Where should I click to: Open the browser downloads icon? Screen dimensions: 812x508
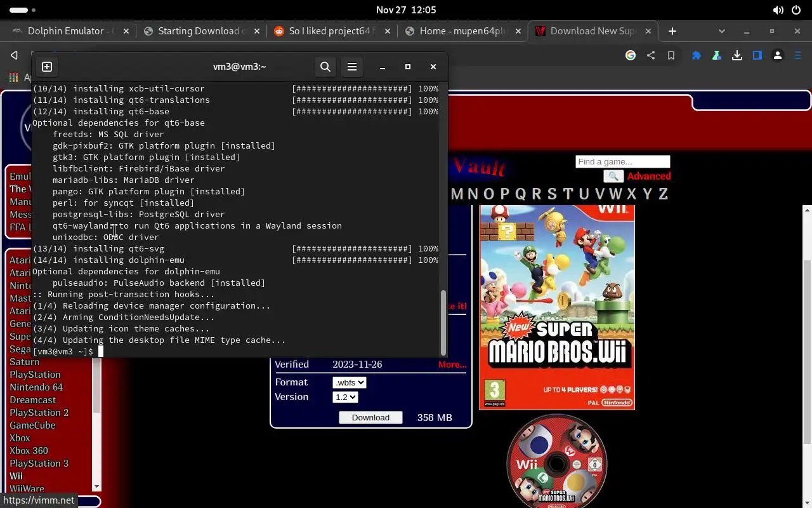[x=737, y=55]
